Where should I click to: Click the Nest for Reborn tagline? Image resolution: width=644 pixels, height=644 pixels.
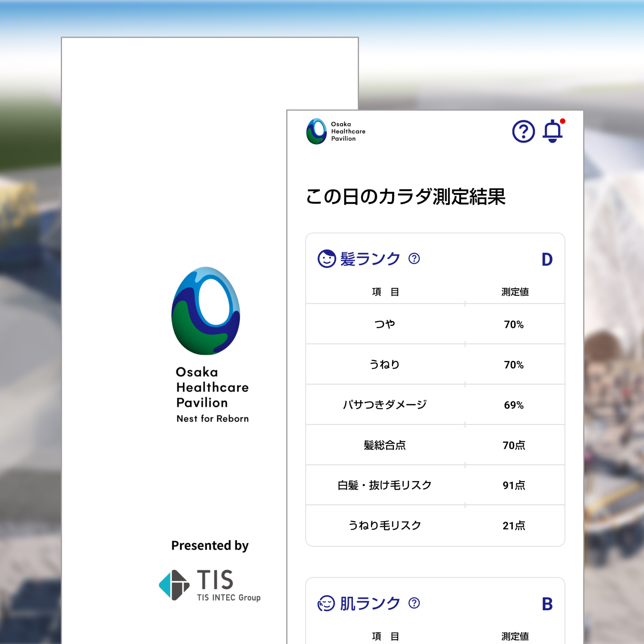point(213,419)
